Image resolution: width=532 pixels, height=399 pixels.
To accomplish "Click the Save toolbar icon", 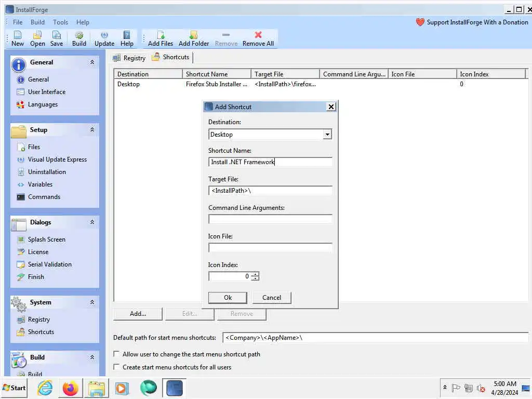I will 56,38.
